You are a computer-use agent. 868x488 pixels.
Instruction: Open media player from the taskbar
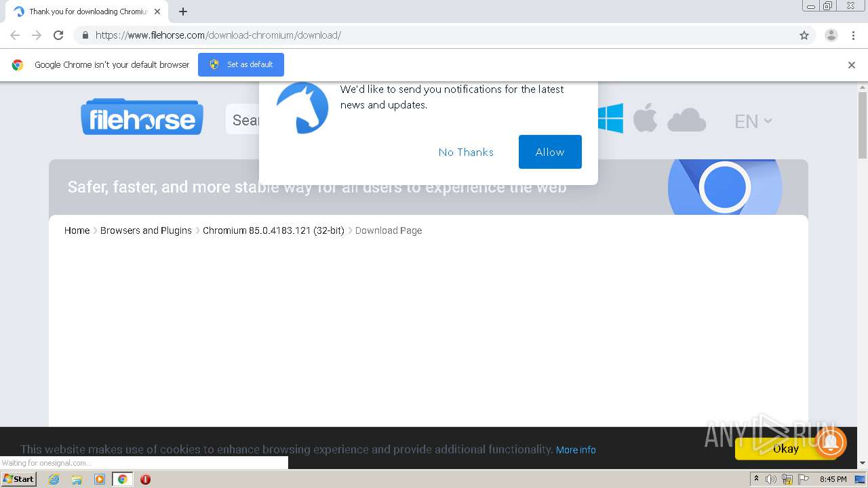[100, 479]
